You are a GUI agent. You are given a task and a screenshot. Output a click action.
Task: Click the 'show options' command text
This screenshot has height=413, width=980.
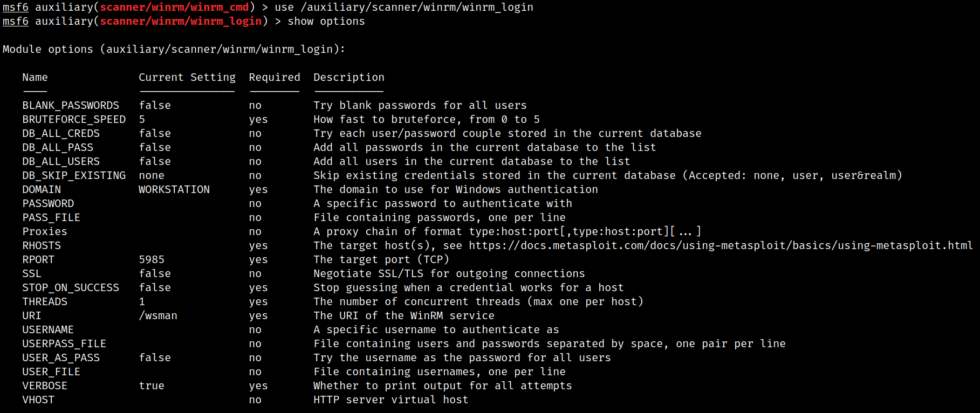click(x=326, y=21)
